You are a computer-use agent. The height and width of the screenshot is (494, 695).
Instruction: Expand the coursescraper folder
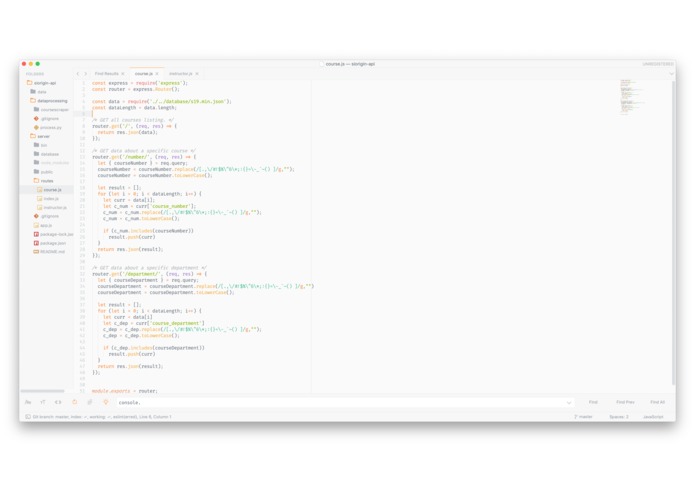point(51,109)
